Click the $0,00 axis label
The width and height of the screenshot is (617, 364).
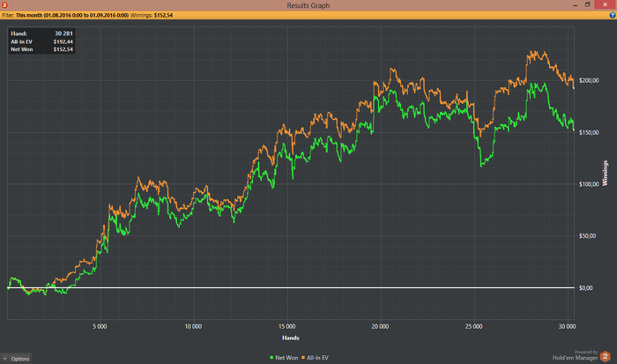point(585,288)
